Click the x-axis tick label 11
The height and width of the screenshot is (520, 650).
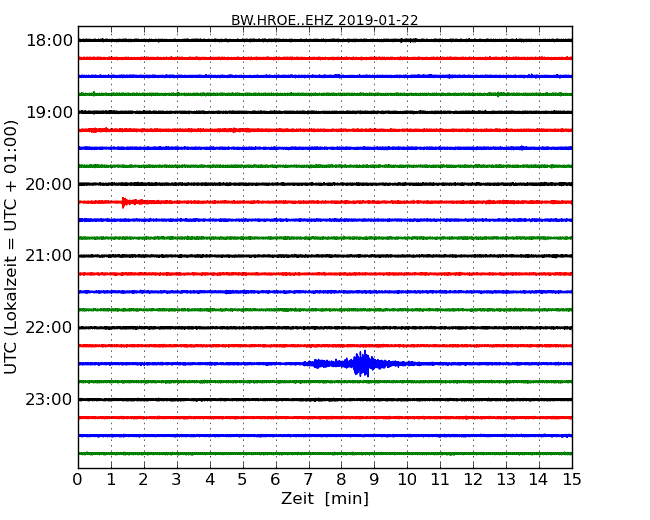[440, 479]
